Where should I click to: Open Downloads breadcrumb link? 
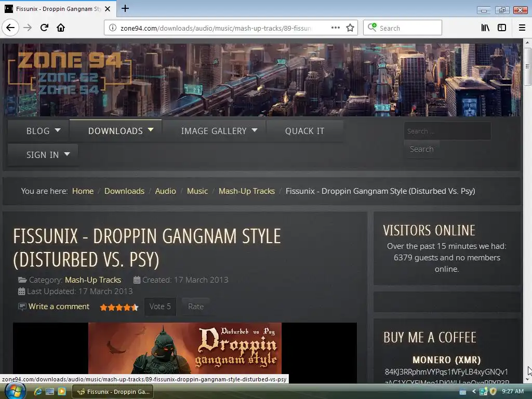point(124,191)
